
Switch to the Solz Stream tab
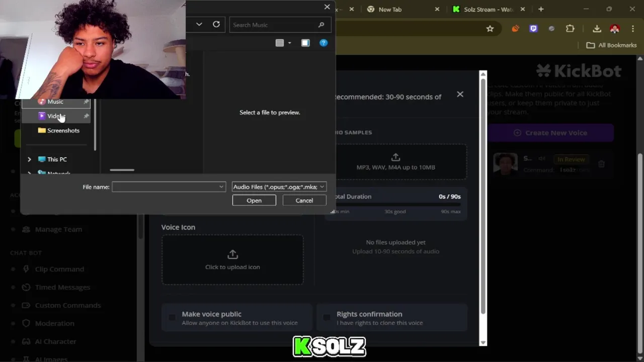(488, 9)
